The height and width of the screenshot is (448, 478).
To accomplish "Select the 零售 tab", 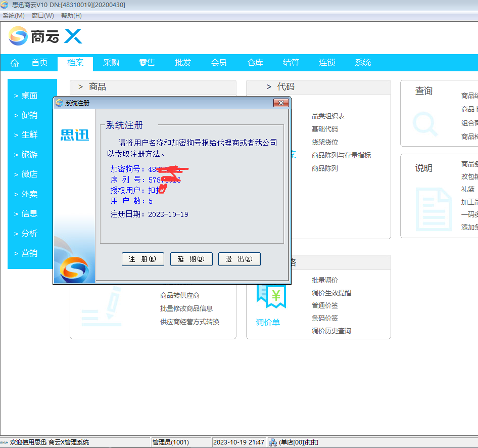I will 147,63.
